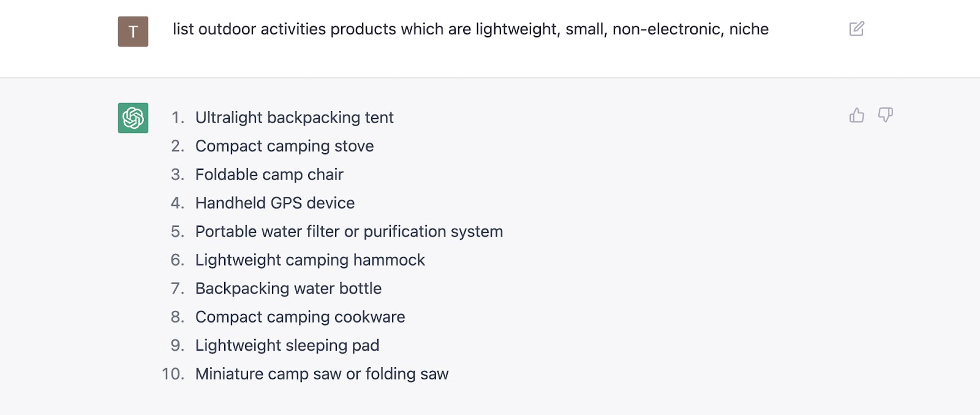
Task: Click the user prompt about outdoor activities products
Action: point(470,29)
